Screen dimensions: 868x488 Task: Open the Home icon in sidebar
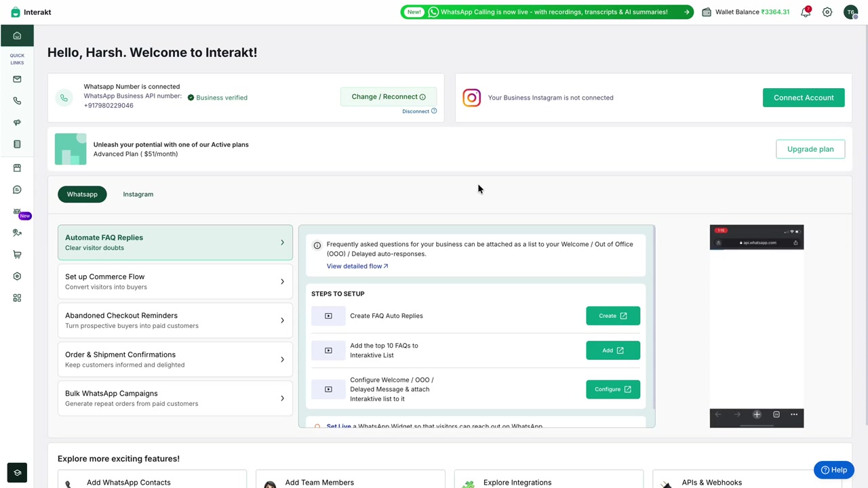(x=17, y=36)
